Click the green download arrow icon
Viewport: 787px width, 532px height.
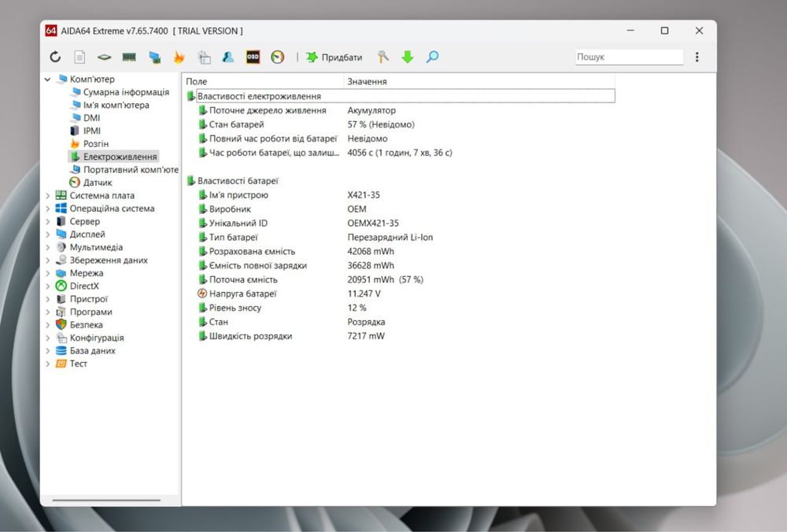(x=408, y=57)
